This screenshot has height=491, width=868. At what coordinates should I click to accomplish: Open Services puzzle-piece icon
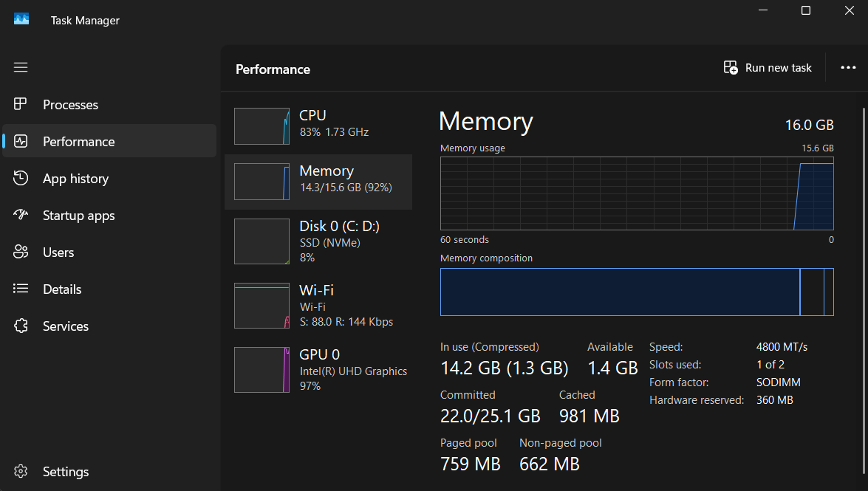(x=21, y=326)
